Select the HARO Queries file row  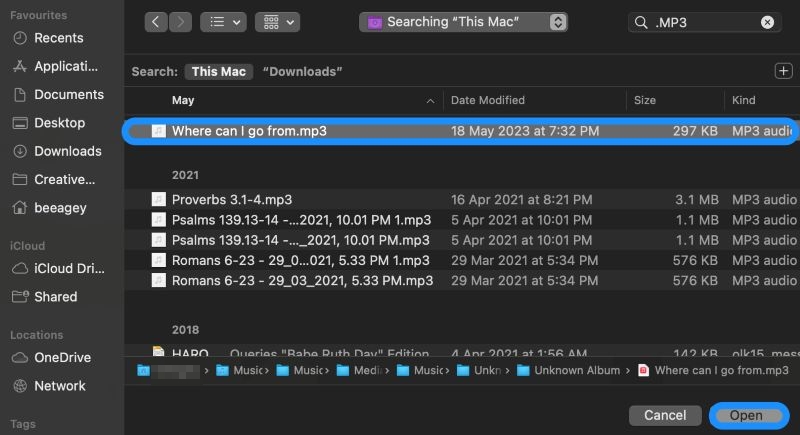click(462, 351)
